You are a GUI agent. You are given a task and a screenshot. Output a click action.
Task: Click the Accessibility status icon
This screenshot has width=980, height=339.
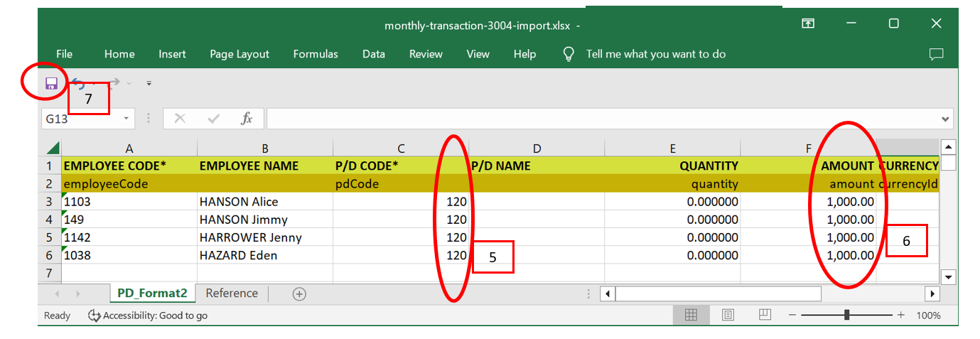pos(95,316)
